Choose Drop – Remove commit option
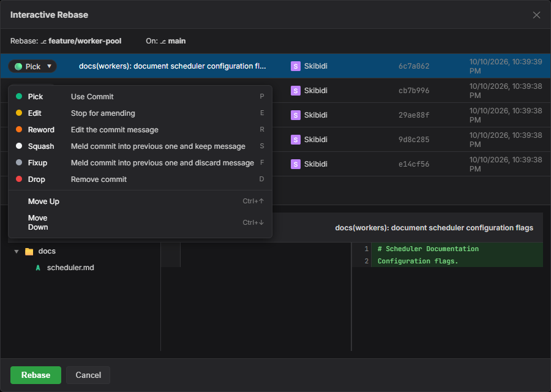The height and width of the screenshot is (392, 551). click(140, 179)
